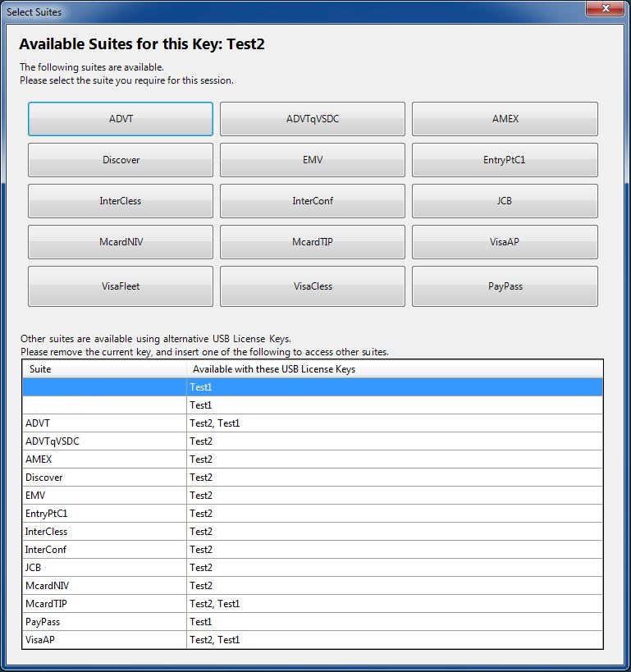Select the EntryPtC1 table row
631x672 pixels.
(x=313, y=513)
